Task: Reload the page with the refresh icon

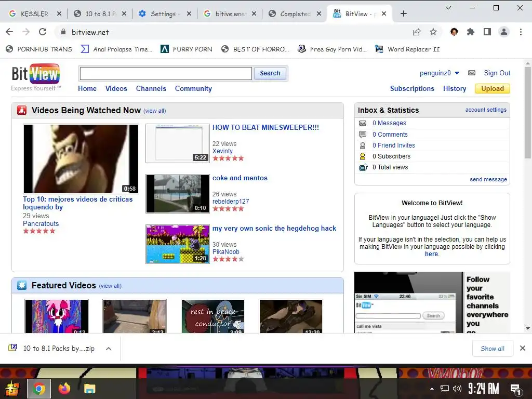Action: pos(43,32)
